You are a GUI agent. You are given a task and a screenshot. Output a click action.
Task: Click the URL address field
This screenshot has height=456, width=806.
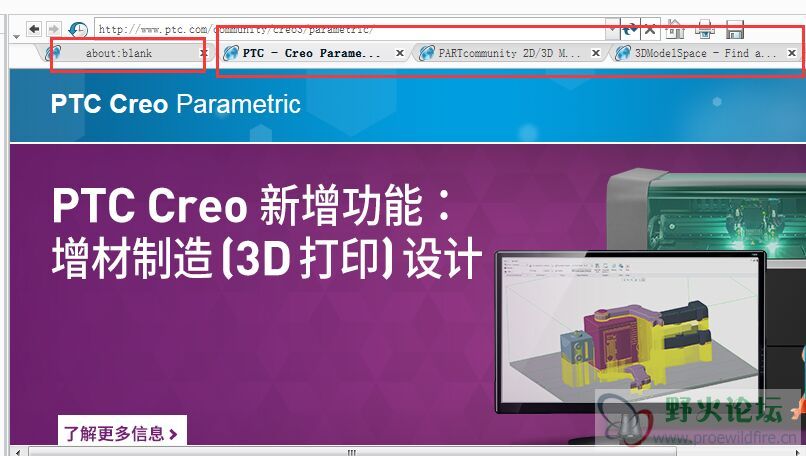[350, 29]
